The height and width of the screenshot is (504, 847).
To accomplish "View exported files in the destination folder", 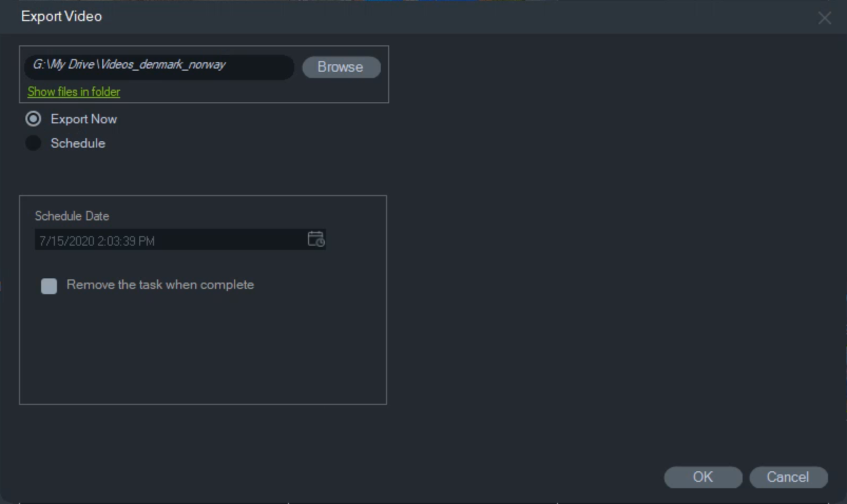I will coord(73,91).
